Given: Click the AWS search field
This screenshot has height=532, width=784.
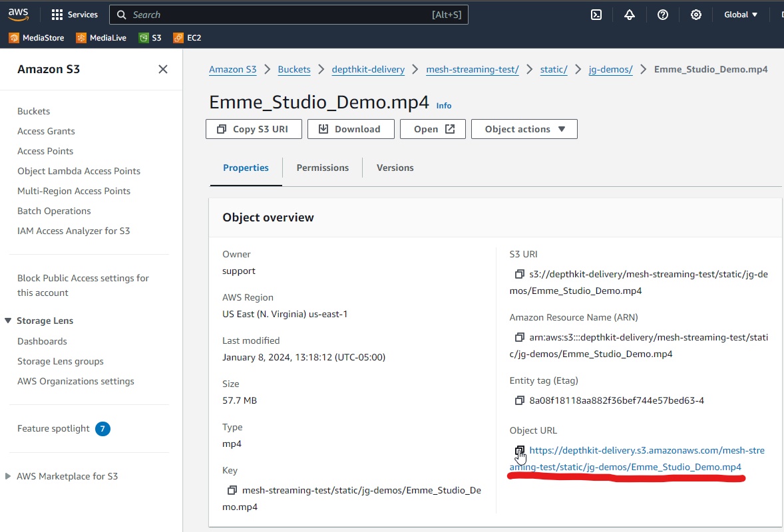Looking at the screenshot, I should (x=288, y=15).
